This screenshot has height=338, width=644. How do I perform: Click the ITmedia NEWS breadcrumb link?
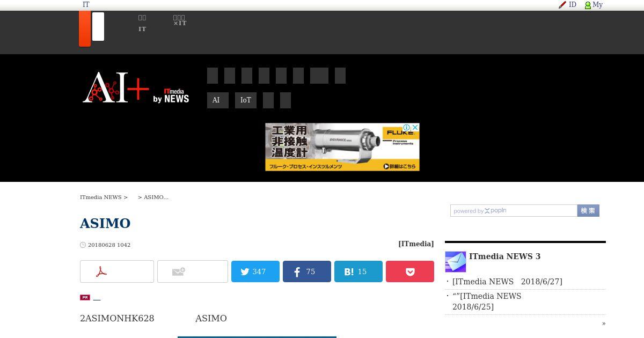(x=101, y=197)
